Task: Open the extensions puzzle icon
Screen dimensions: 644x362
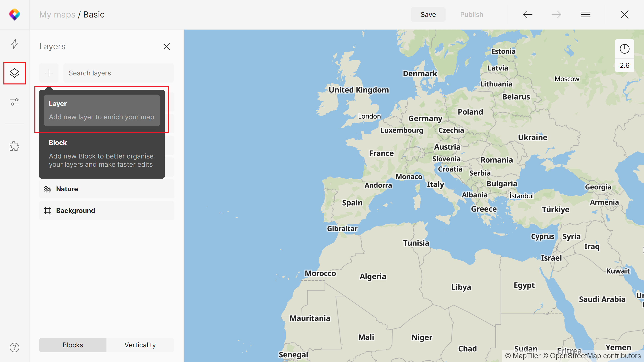Action: [x=14, y=146]
